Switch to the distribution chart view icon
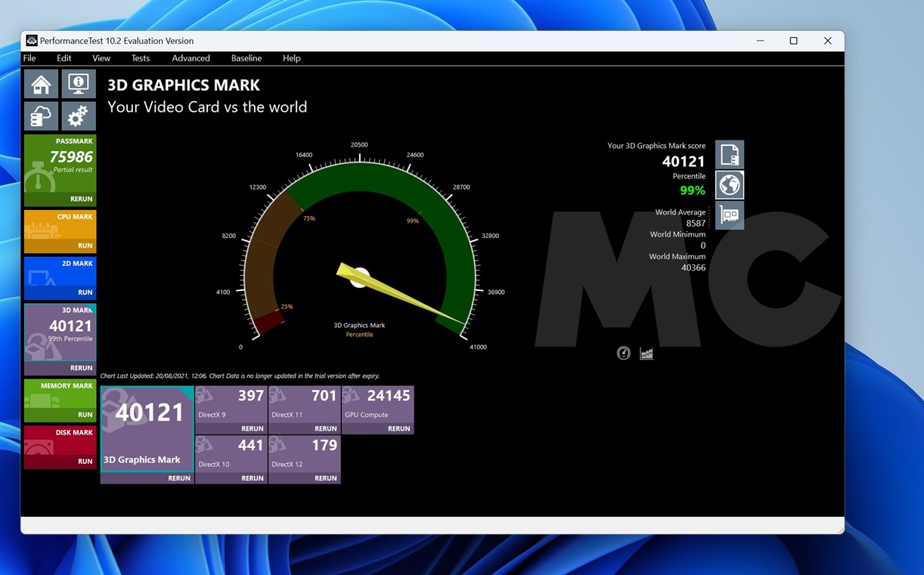924x575 pixels. pos(646,353)
